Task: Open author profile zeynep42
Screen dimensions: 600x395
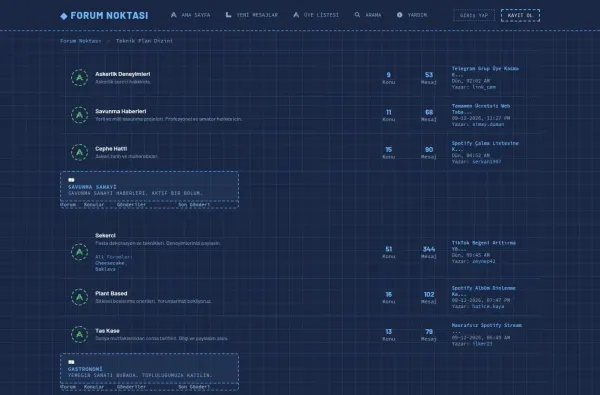Action: [x=484, y=261]
